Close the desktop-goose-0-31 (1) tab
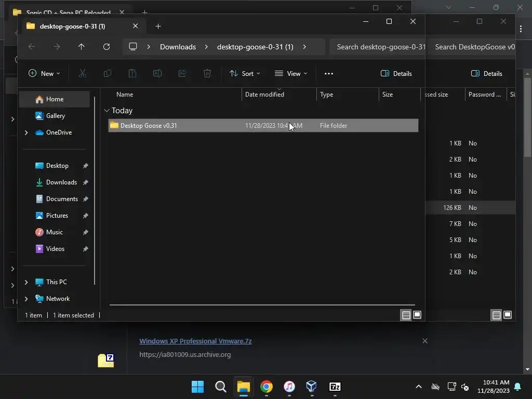Image resolution: width=532 pixels, height=399 pixels. point(136,26)
